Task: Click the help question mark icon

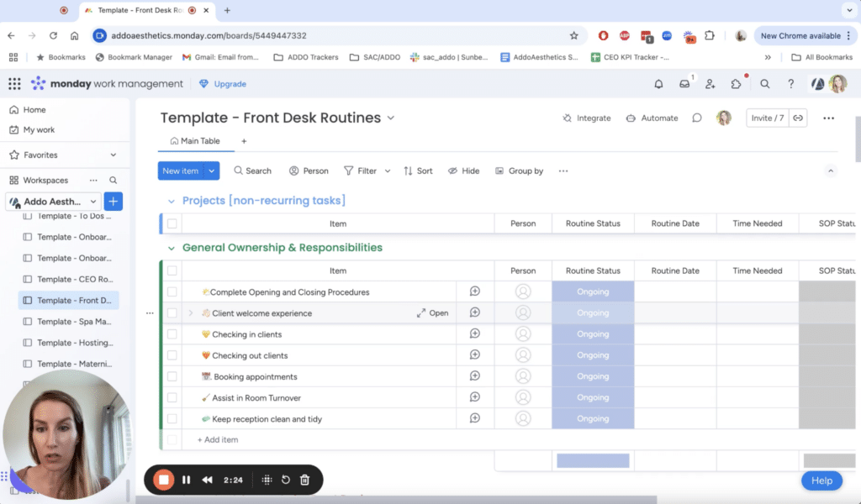Action: pyautogui.click(x=790, y=84)
